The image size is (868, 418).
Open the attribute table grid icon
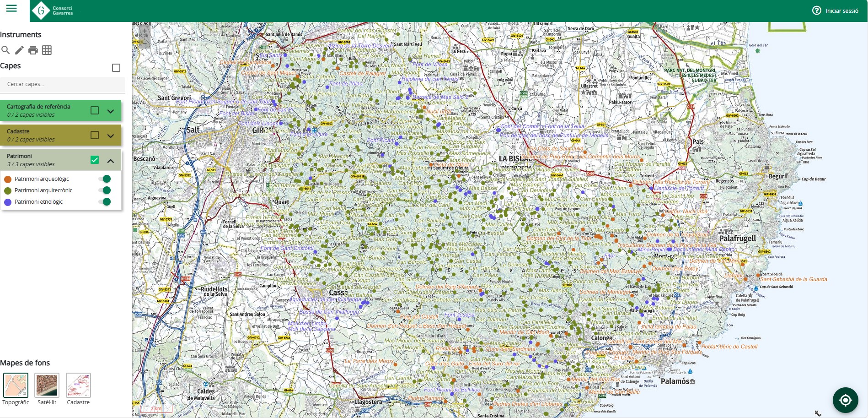(47, 50)
